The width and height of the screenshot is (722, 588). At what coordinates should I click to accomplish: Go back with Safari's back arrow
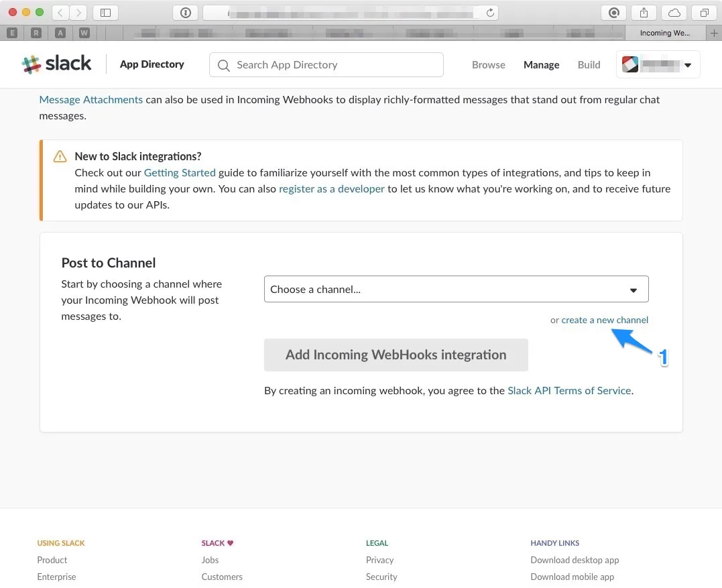pyautogui.click(x=60, y=13)
